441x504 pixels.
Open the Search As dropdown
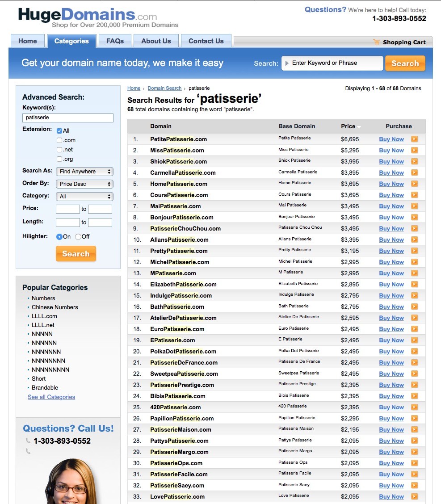pyautogui.click(x=84, y=171)
